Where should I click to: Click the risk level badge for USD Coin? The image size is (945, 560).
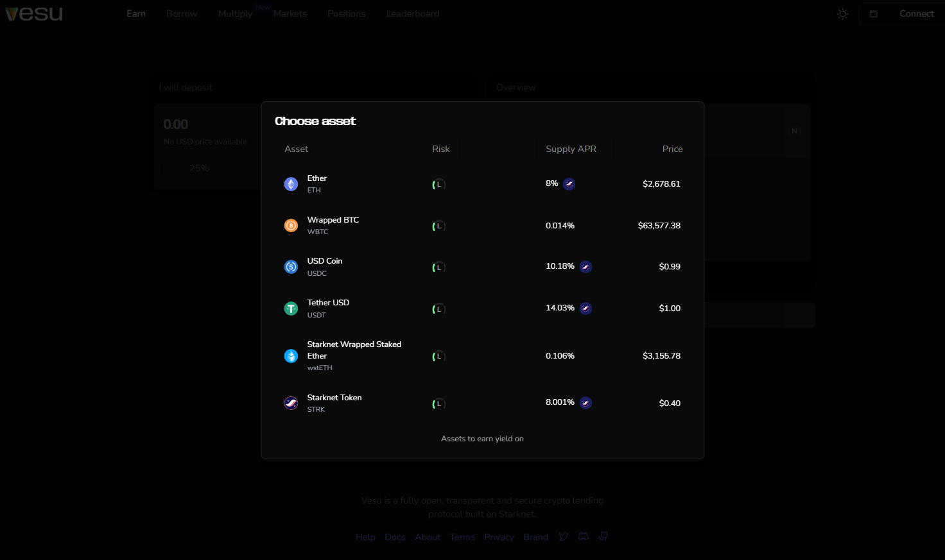[438, 267]
